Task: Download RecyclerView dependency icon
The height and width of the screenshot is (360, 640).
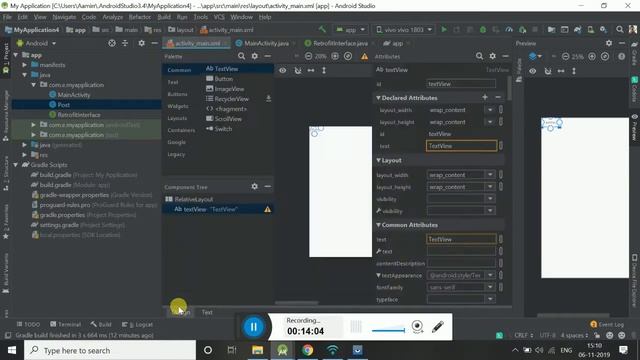Action: click(269, 99)
